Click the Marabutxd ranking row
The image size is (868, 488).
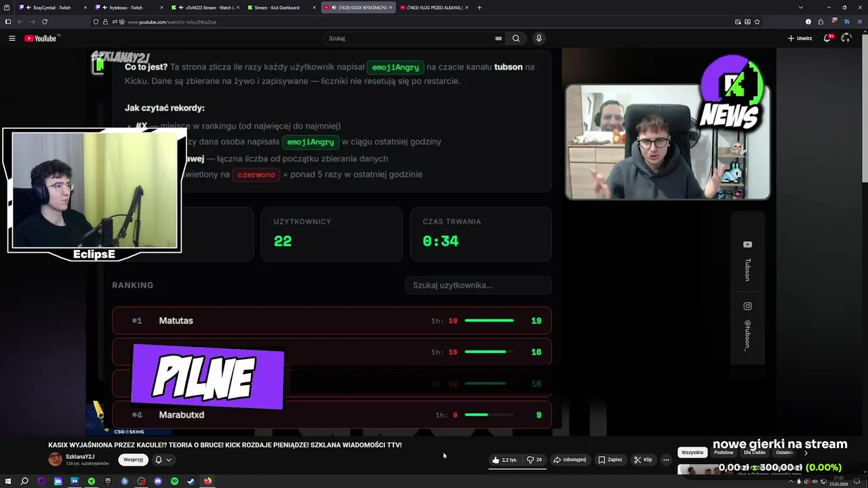(332, 415)
